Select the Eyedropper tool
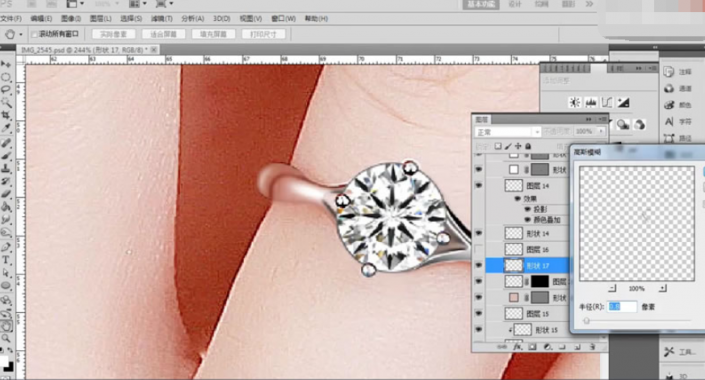705x380 pixels. [x=6, y=129]
